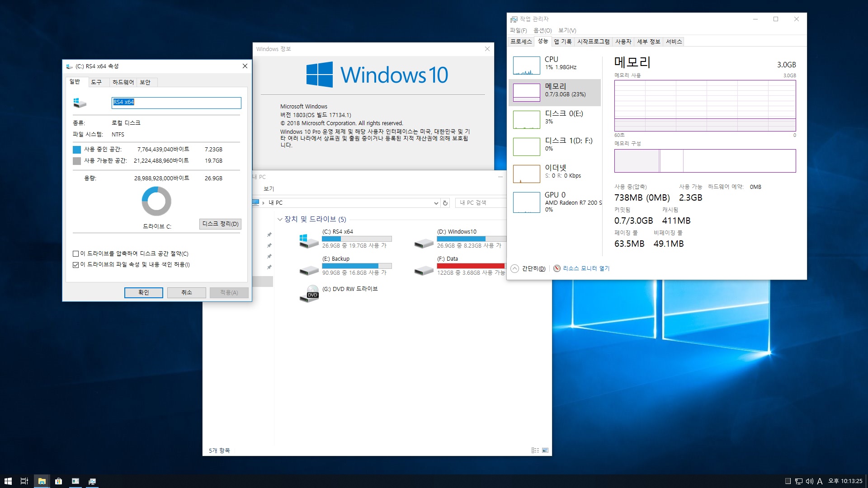Open the Services tab
868x488 pixels.
click(x=674, y=42)
